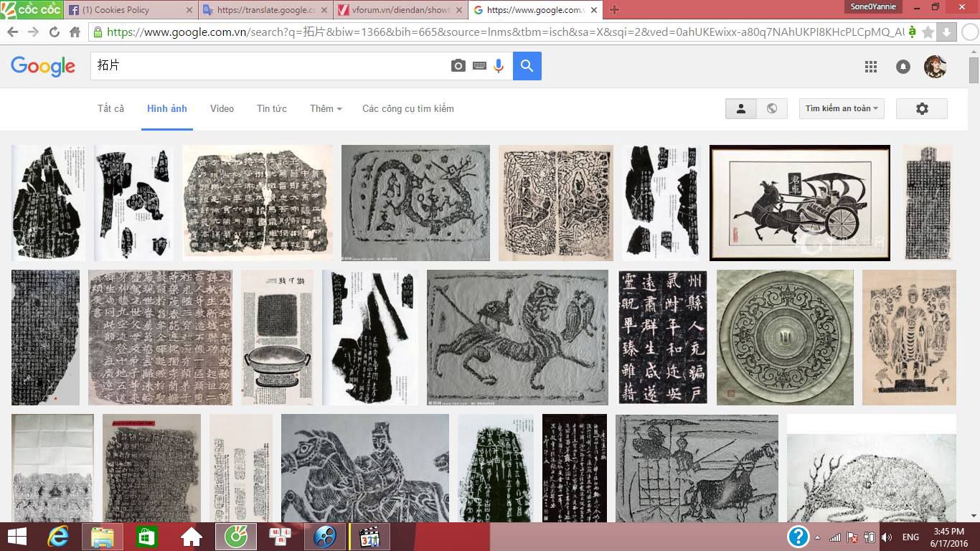
Task: Show hidden system tray icons arrow
Action: click(x=817, y=537)
